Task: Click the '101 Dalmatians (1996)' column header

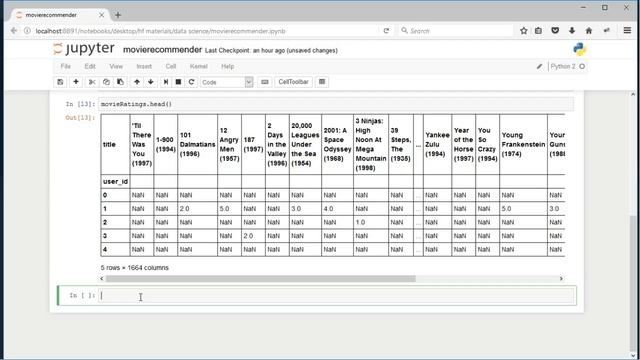Action: [x=197, y=144]
